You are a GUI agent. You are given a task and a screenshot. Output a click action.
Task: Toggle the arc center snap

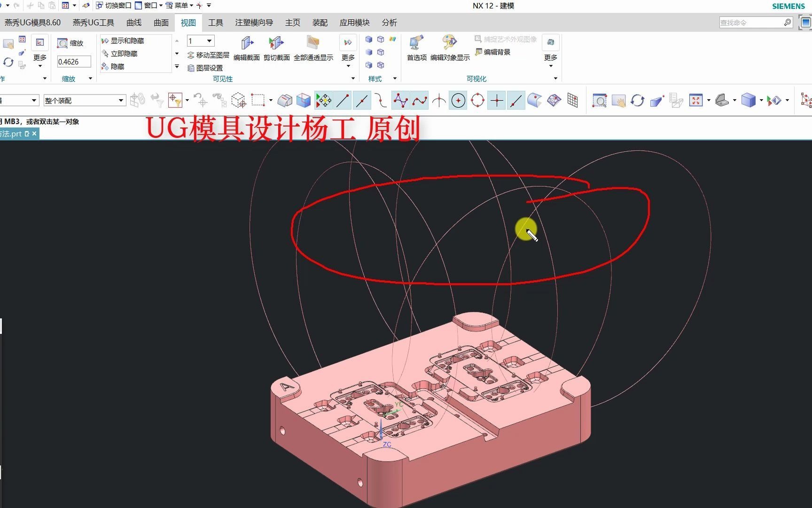point(458,101)
